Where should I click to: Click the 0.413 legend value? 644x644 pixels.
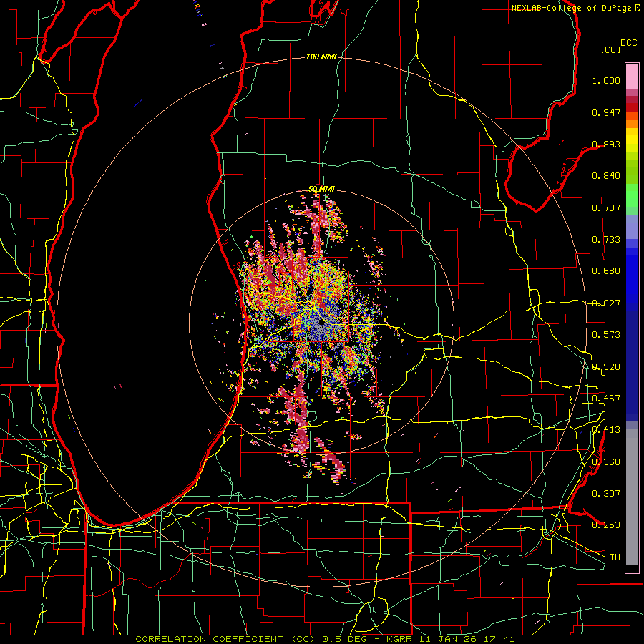pos(606,430)
